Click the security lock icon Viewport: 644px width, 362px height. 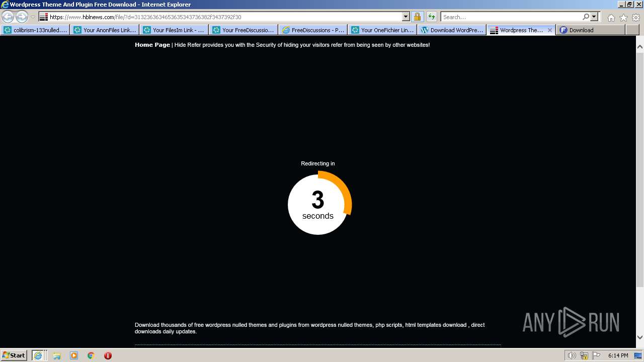417,17
